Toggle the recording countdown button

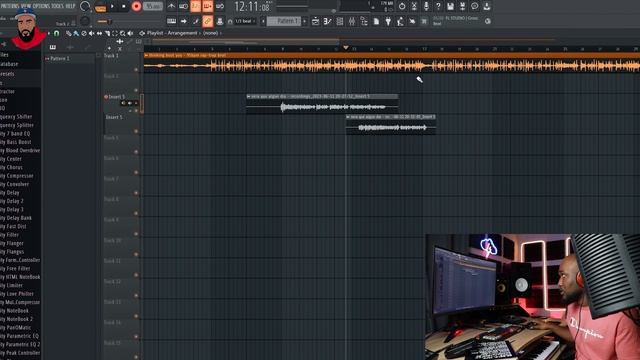pos(196,7)
